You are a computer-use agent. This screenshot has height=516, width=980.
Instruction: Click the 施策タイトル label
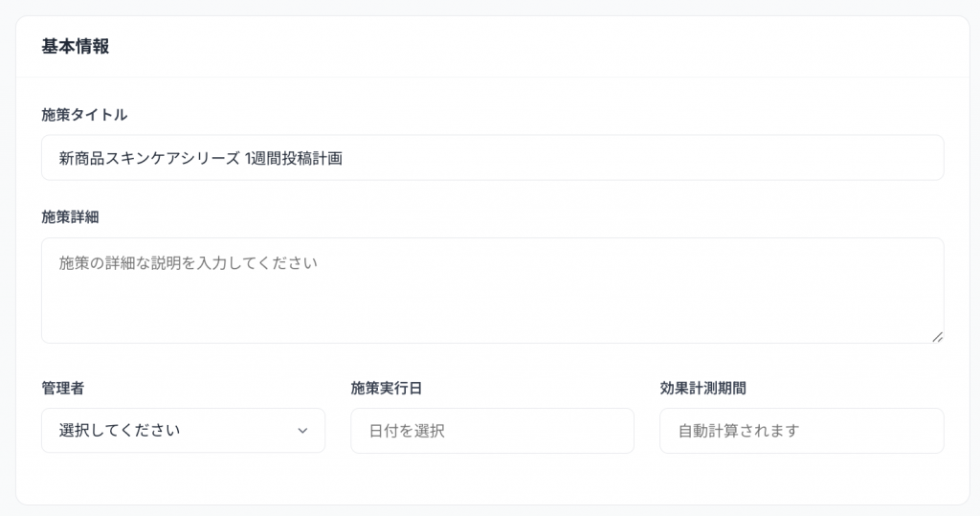coord(84,115)
